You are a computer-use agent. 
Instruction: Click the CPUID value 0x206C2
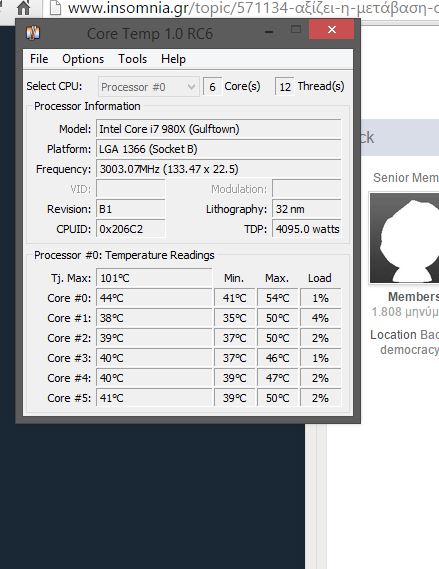pyautogui.click(x=131, y=229)
